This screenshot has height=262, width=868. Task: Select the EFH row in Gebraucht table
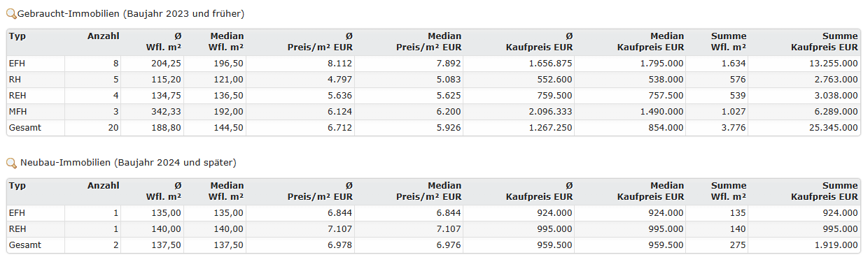434,64
